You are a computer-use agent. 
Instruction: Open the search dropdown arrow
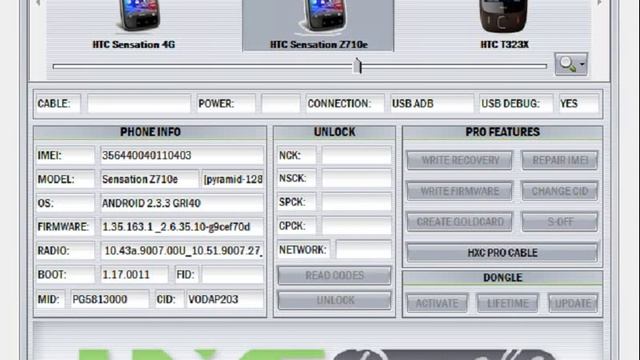(582, 64)
